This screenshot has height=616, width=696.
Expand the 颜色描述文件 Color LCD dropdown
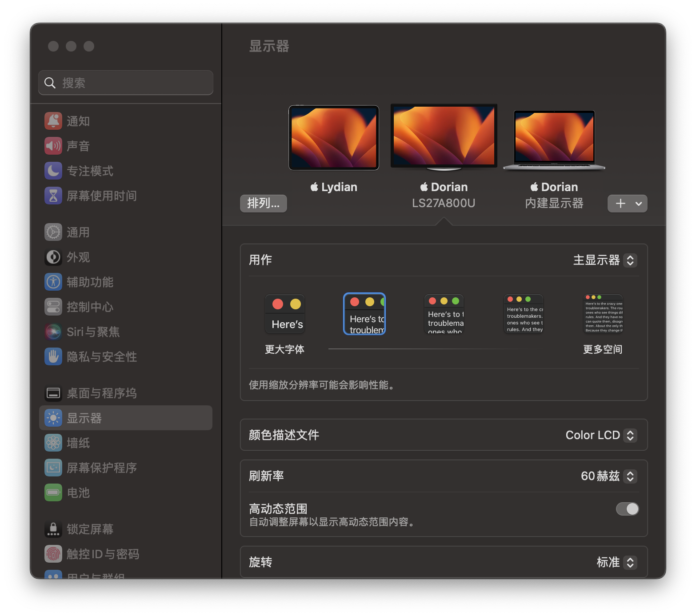601,435
